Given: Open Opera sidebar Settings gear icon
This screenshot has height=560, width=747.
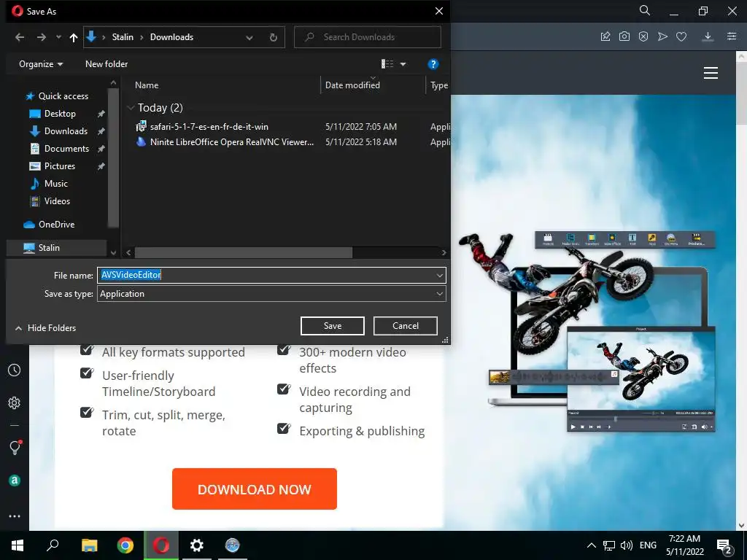Looking at the screenshot, I should [15, 402].
